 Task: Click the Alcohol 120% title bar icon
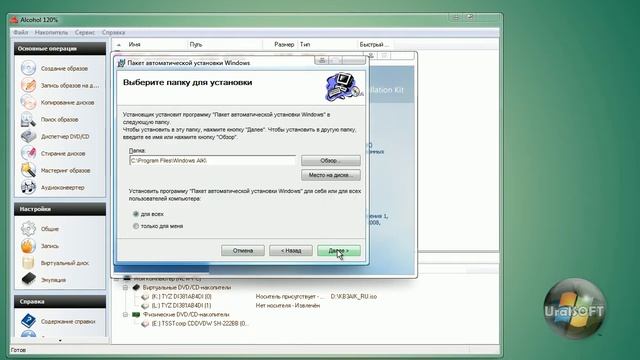[14, 20]
